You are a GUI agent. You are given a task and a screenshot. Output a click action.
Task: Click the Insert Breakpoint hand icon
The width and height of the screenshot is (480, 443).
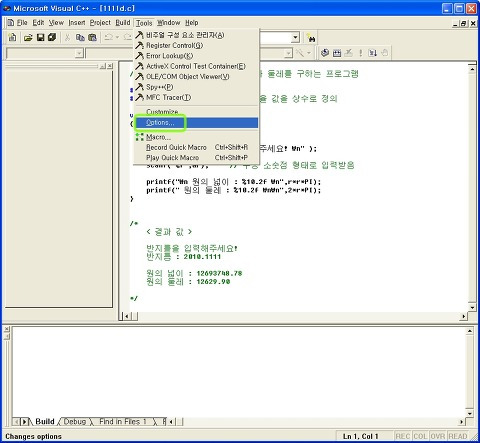click(x=385, y=53)
